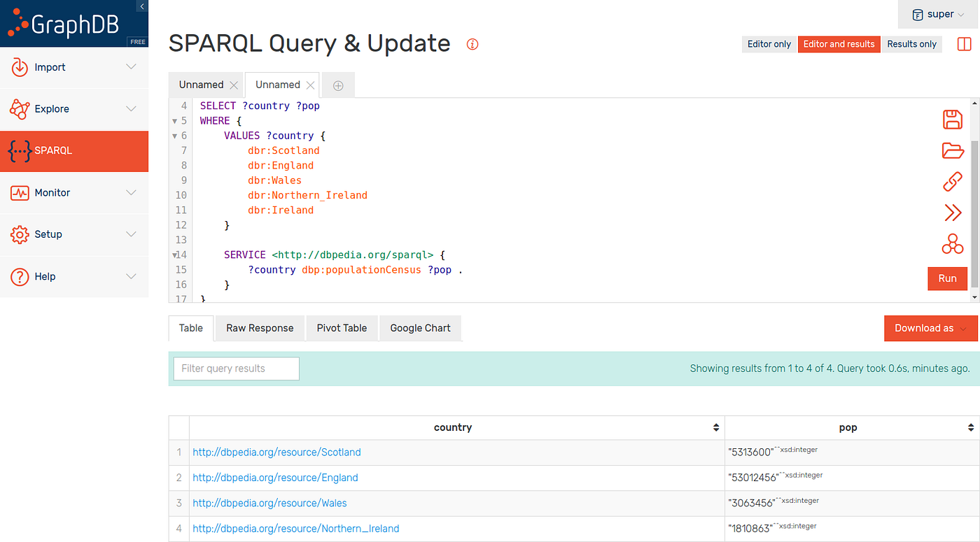Close the first Unnamed tab
This screenshot has height=542, width=980.
(234, 85)
